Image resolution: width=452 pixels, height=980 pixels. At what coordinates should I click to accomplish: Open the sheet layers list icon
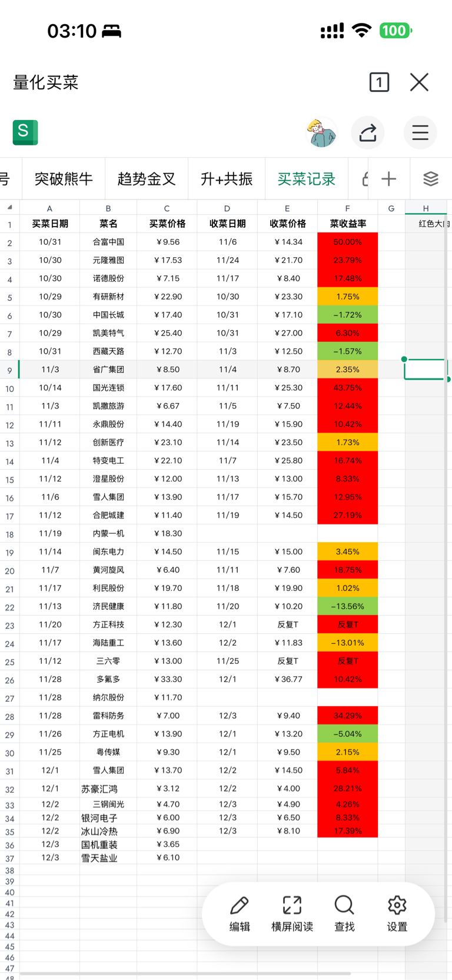(431, 179)
